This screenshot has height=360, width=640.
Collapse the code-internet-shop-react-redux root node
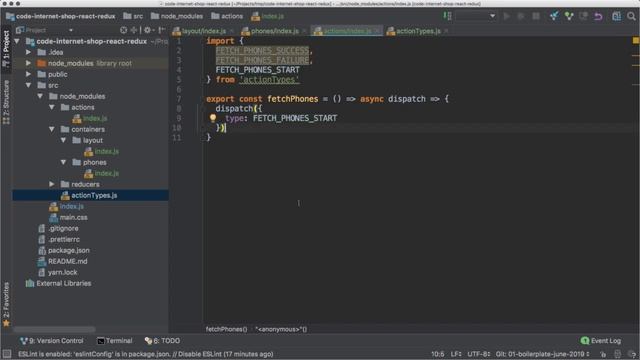point(17,41)
